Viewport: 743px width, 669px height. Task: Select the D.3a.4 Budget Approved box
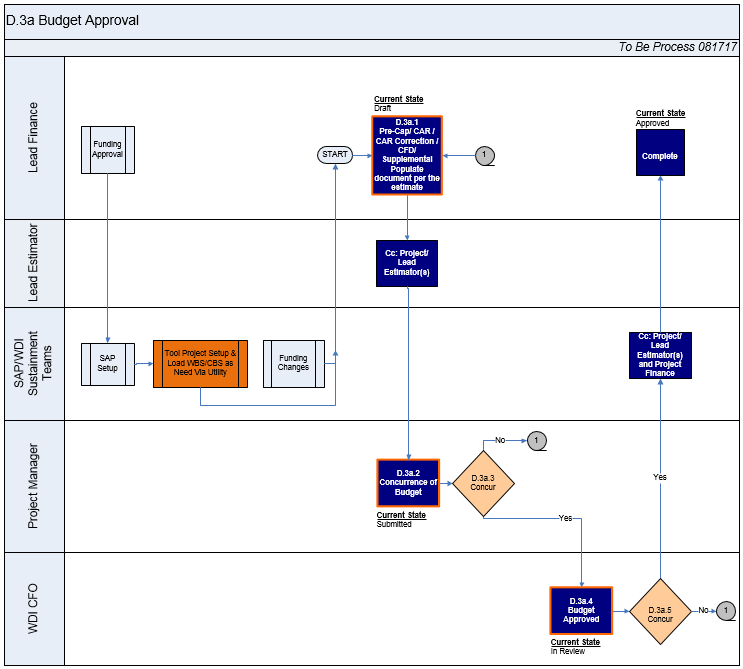tap(581, 611)
